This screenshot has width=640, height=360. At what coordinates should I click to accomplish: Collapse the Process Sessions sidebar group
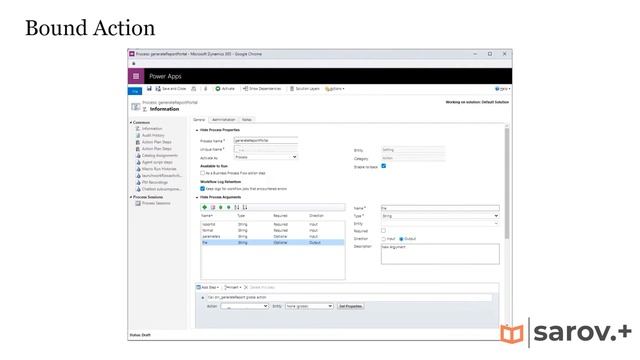pos(131,197)
